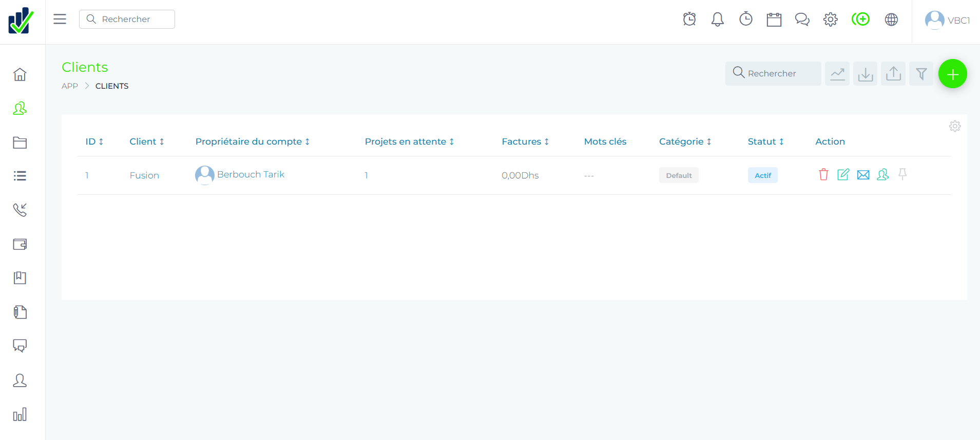
Task: Go to Home in sidebar
Action: pyautogui.click(x=20, y=74)
